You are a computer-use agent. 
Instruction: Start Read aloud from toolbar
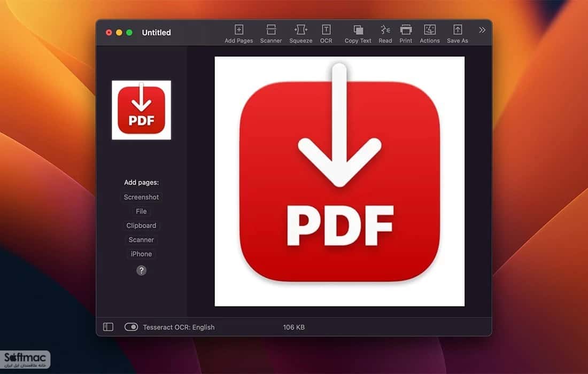(385, 34)
